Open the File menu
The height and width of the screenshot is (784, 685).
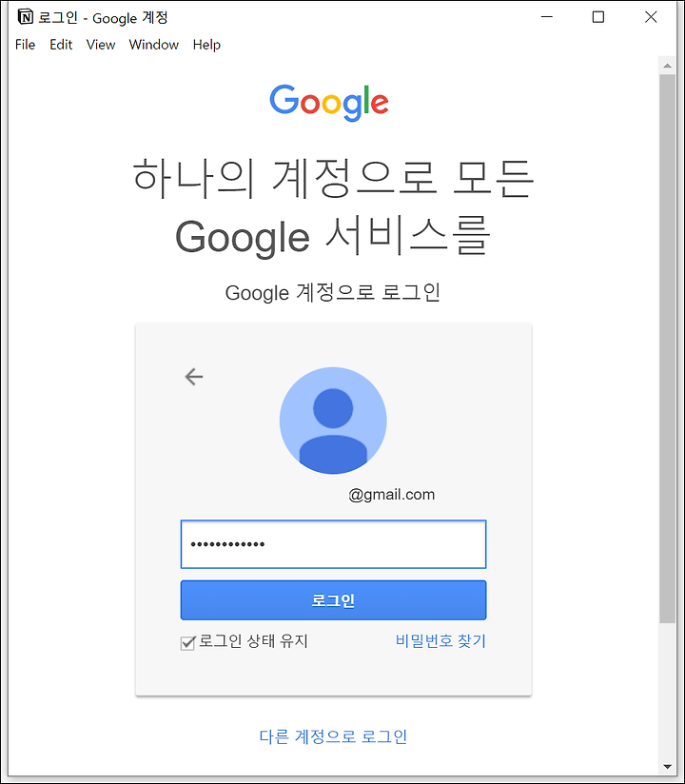tap(25, 45)
